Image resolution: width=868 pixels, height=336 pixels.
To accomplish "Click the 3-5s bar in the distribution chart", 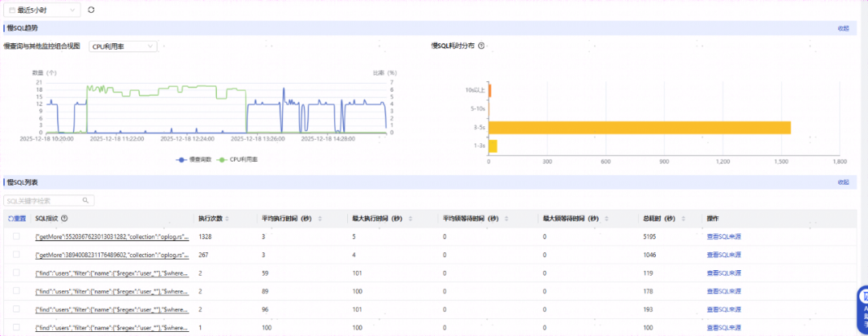I will click(x=640, y=127).
